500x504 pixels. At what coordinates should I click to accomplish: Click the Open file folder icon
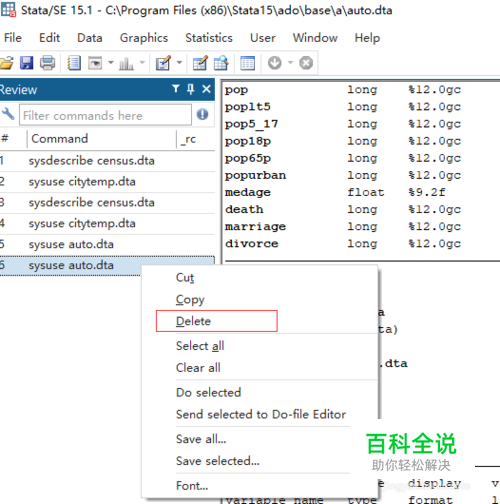point(7,63)
